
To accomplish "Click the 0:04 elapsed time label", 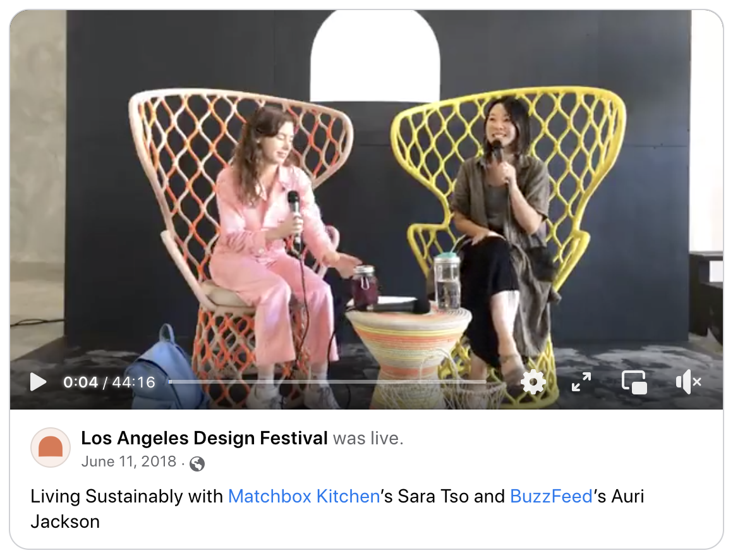I will click(x=80, y=382).
